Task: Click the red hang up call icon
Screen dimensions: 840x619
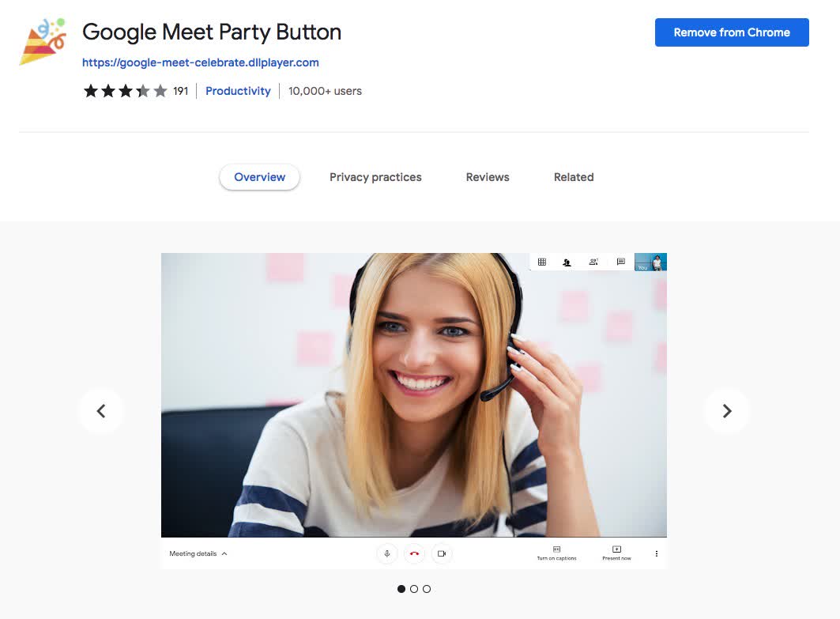Action: click(x=414, y=553)
